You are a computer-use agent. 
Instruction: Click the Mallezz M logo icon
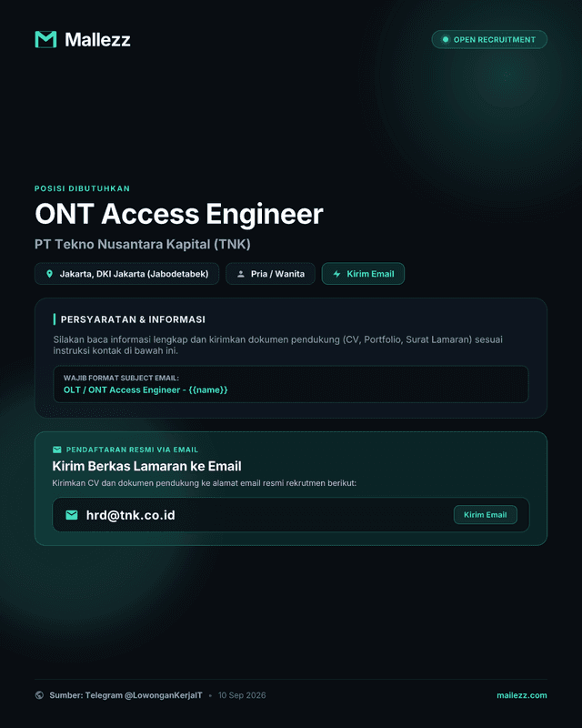coord(45,39)
